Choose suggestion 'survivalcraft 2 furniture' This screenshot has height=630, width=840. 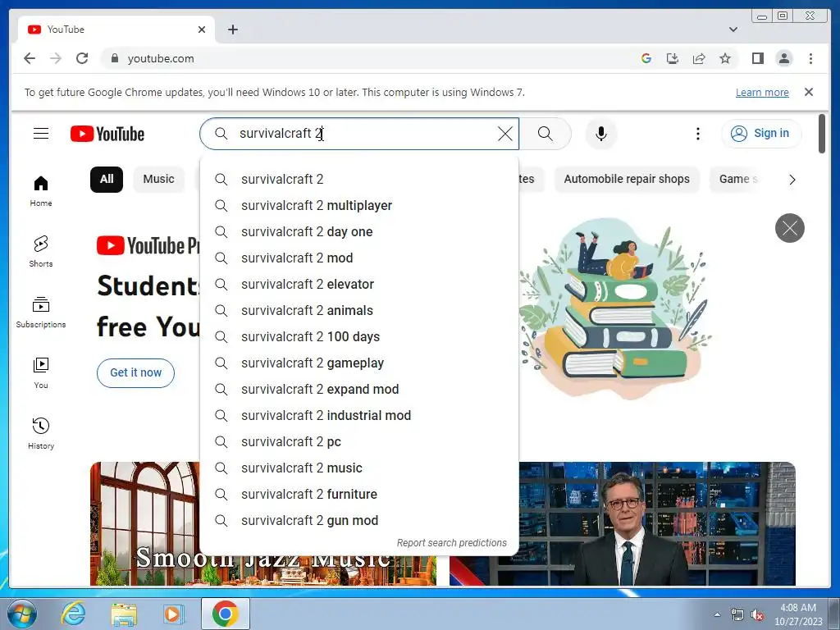pyautogui.click(x=359, y=494)
